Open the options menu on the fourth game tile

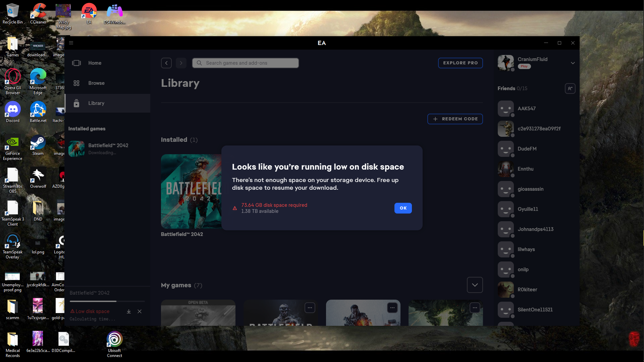tap(475, 307)
